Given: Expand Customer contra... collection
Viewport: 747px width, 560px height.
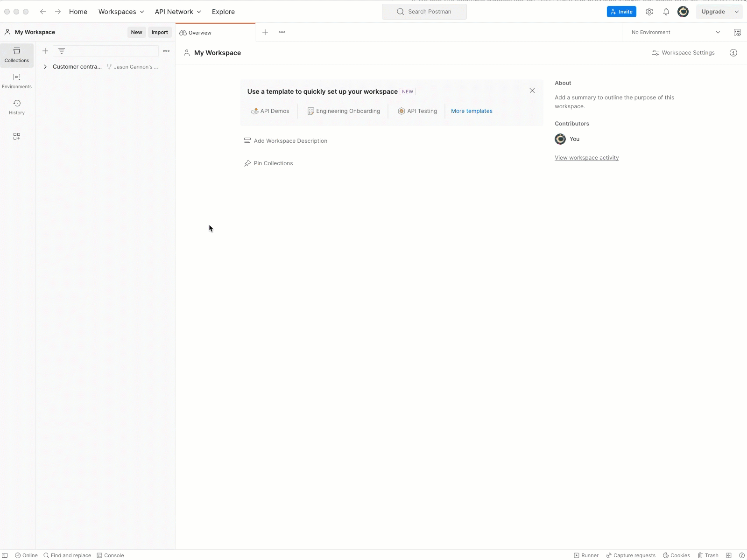Looking at the screenshot, I should [45, 67].
